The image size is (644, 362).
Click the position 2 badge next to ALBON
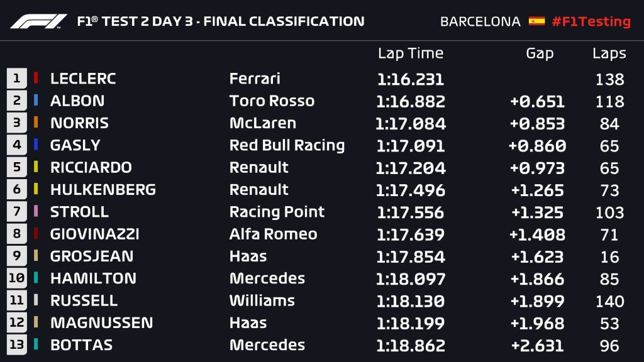16,101
